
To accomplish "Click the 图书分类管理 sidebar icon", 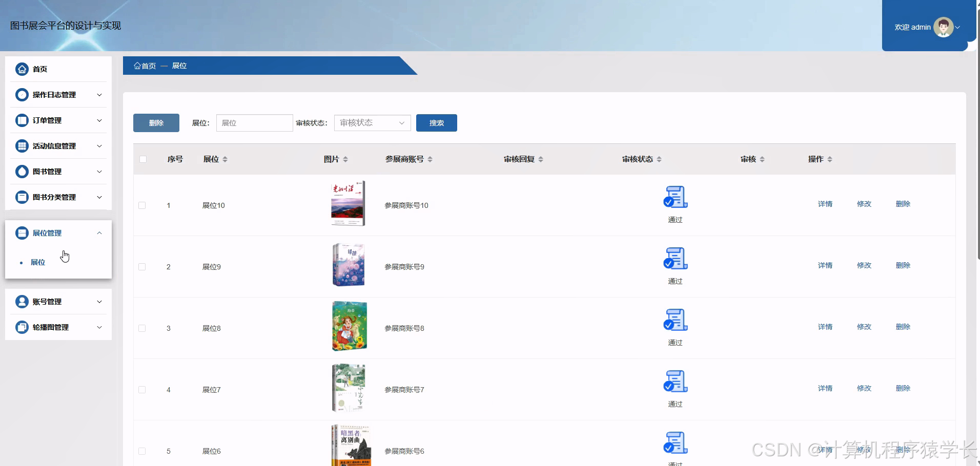I will pos(22,197).
